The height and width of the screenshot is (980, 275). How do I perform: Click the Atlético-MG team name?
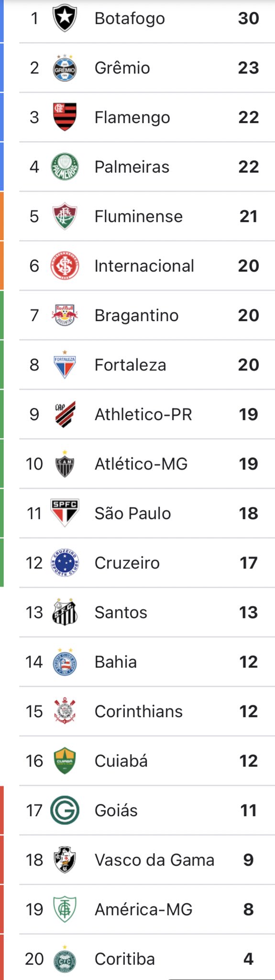(141, 464)
